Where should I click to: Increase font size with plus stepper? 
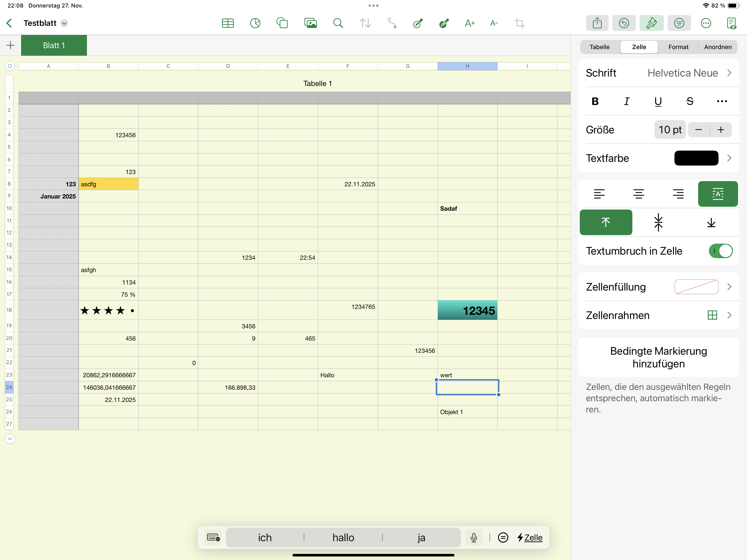(721, 130)
